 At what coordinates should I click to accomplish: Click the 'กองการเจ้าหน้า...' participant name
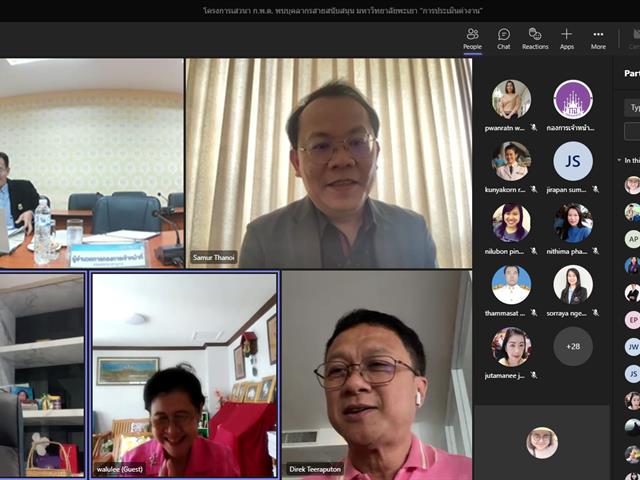(570, 128)
